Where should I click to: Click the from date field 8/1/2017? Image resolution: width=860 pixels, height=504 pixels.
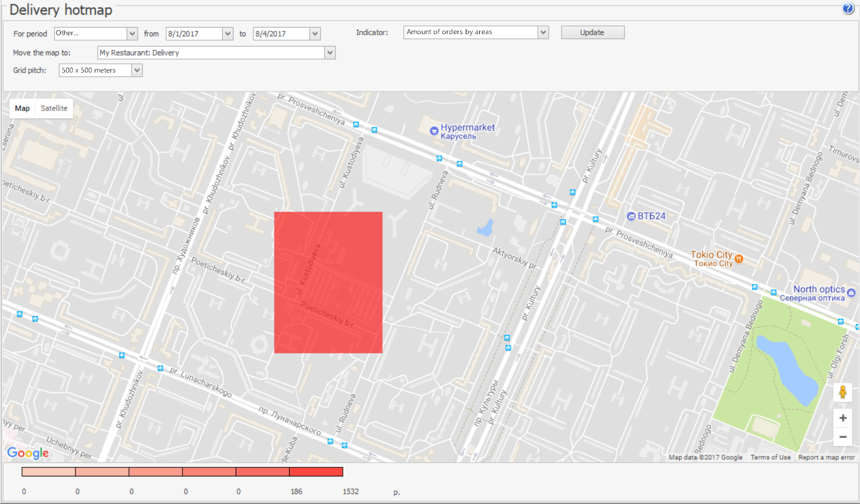pyautogui.click(x=194, y=34)
